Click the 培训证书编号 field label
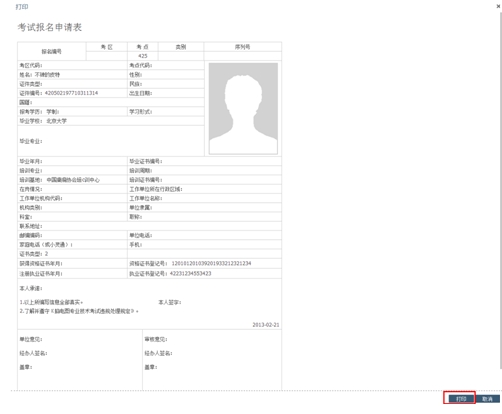The height and width of the screenshot is (414, 502). click(146, 180)
